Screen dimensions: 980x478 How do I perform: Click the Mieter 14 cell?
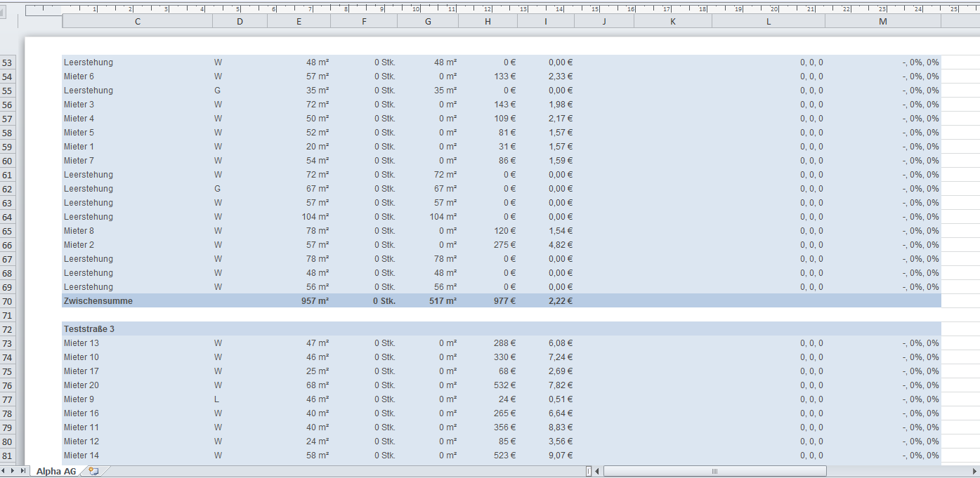pyautogui.click(x=138, y=456)
